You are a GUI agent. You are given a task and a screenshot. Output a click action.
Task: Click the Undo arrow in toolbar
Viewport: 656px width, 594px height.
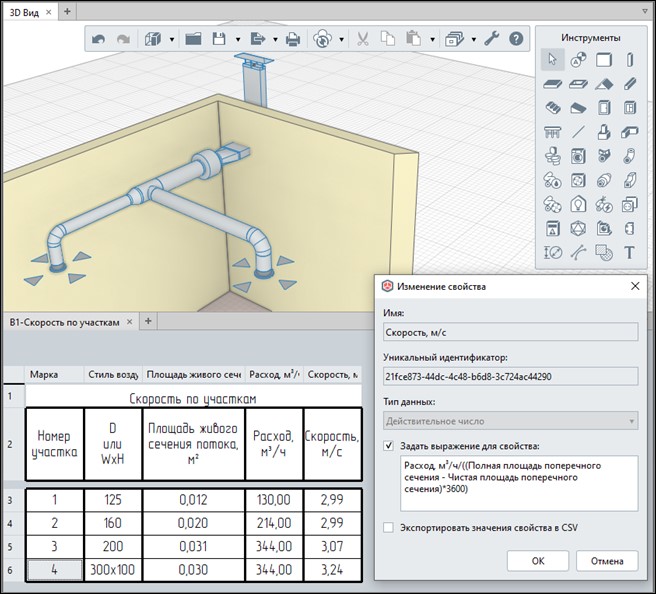[x=98, y=40]
